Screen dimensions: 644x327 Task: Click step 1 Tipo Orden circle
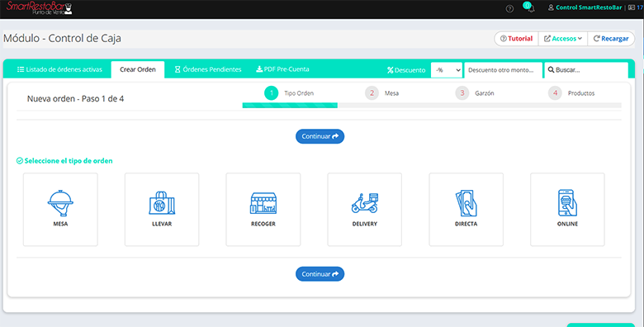coord(271,93)
